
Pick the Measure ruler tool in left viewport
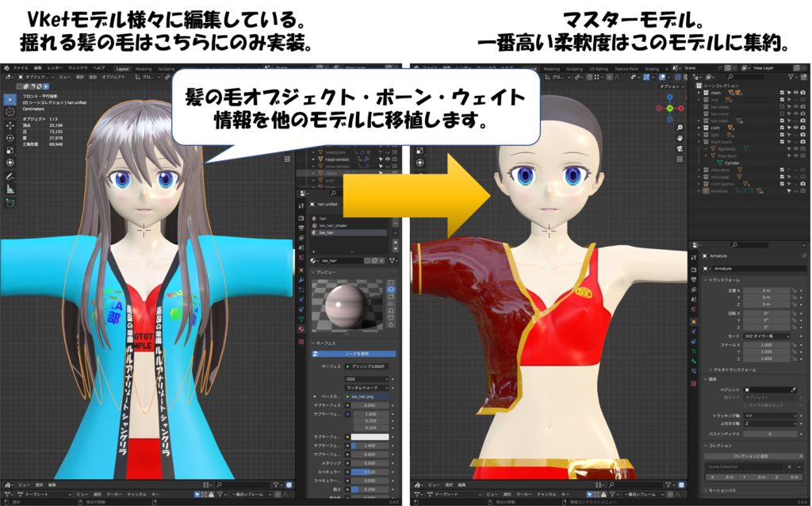(10, 189)
